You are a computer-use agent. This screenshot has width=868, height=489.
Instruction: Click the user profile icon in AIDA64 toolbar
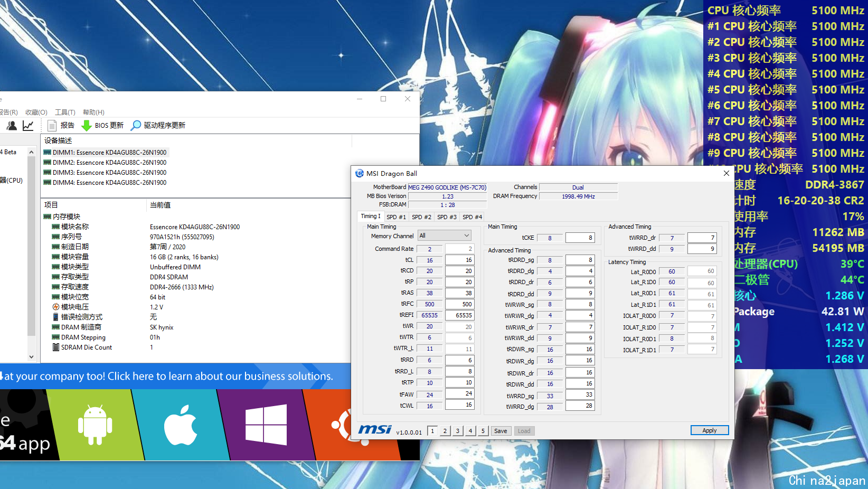coord(12,125)
